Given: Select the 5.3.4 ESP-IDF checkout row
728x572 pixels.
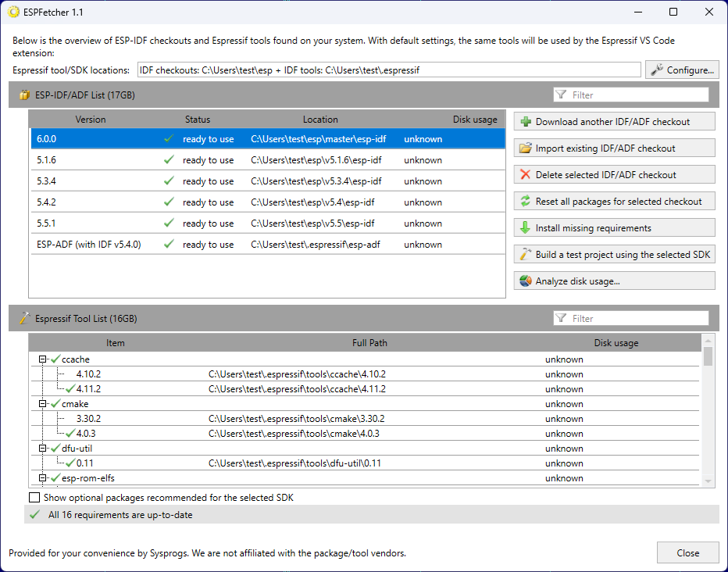Looking at the screenshot, I should click(x=234, y=181).
